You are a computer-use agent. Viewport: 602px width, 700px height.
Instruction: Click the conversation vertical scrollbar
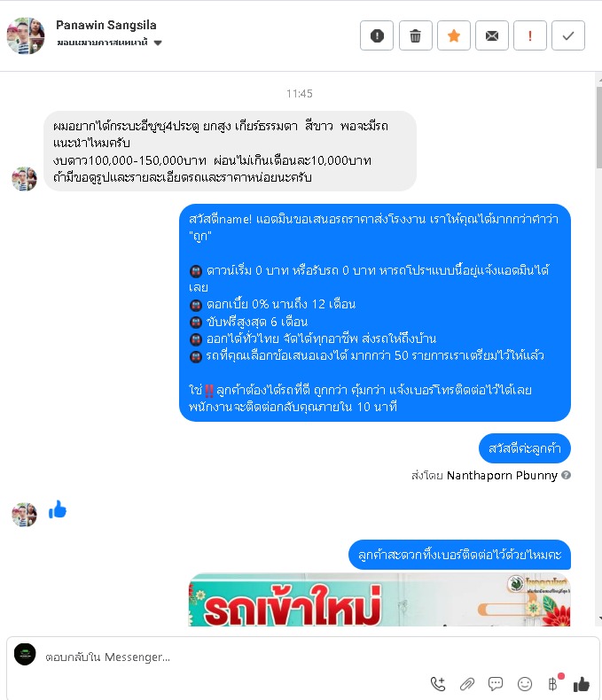point(598,128)
